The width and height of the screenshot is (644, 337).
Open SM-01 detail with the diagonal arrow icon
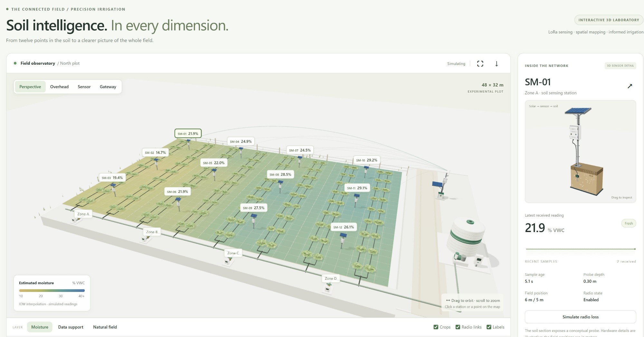point(630,86)
